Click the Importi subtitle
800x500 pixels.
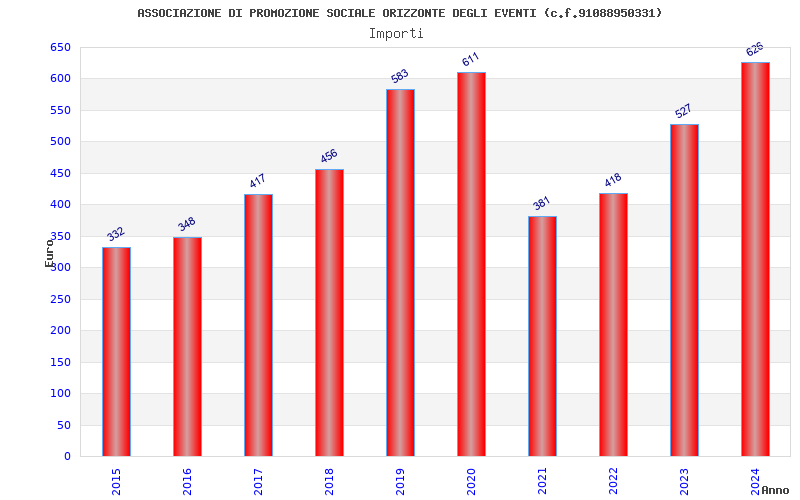pyautogui.click(x=396, y=34)
